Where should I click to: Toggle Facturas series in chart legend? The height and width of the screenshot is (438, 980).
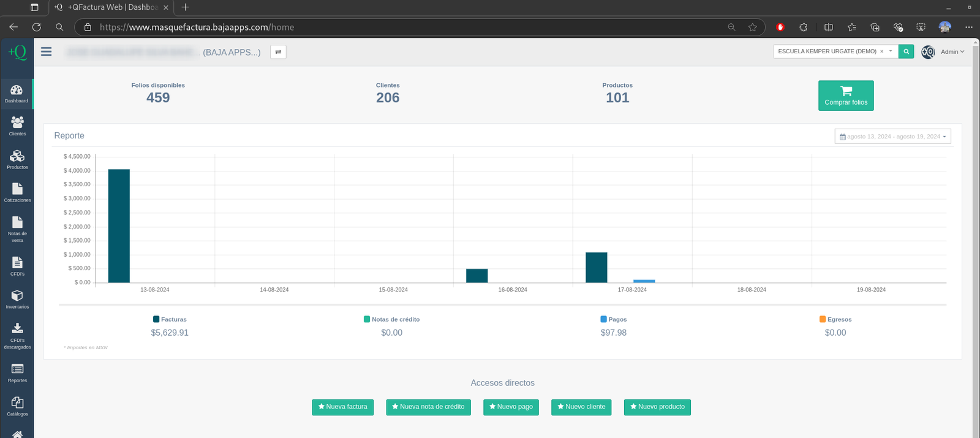coord(170,319)
